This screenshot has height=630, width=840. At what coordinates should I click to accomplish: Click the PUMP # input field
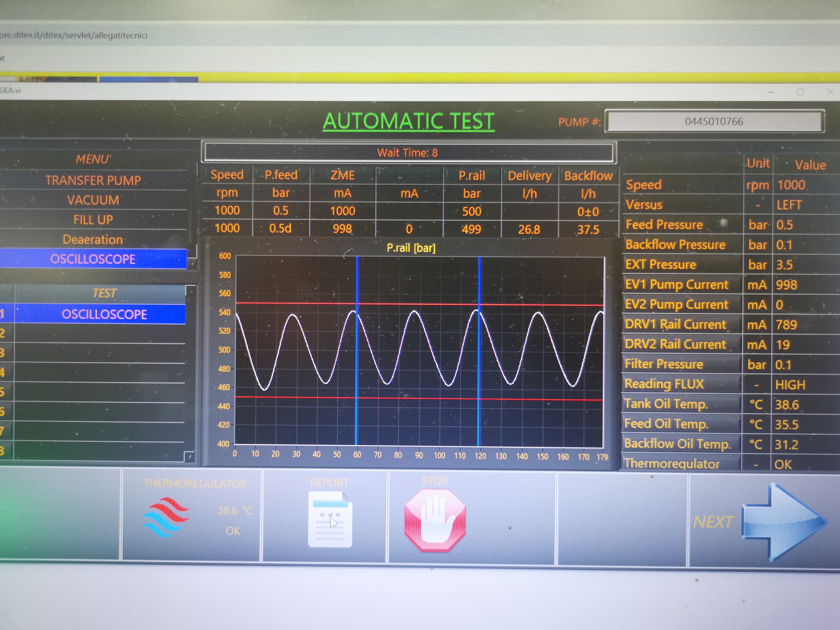point(714,122)
